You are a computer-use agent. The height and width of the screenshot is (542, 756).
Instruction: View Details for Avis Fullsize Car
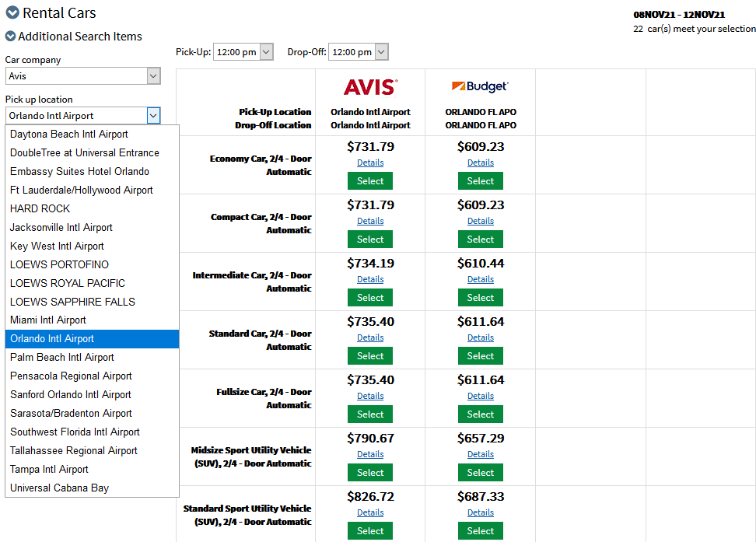pos(370,397)
